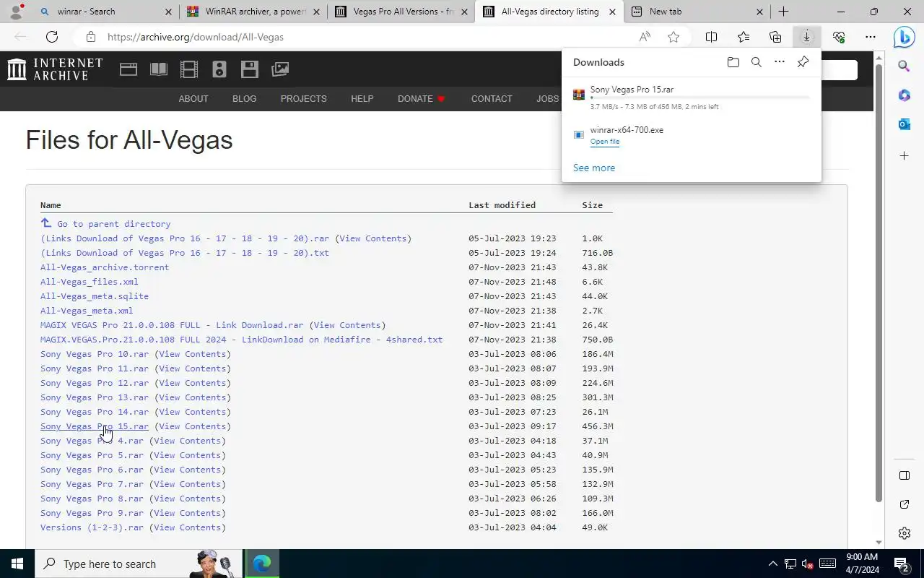The height and width of the screenshot is (578, 924).
Task: Open Outlook sidebar icon
Action: (904, 124)
